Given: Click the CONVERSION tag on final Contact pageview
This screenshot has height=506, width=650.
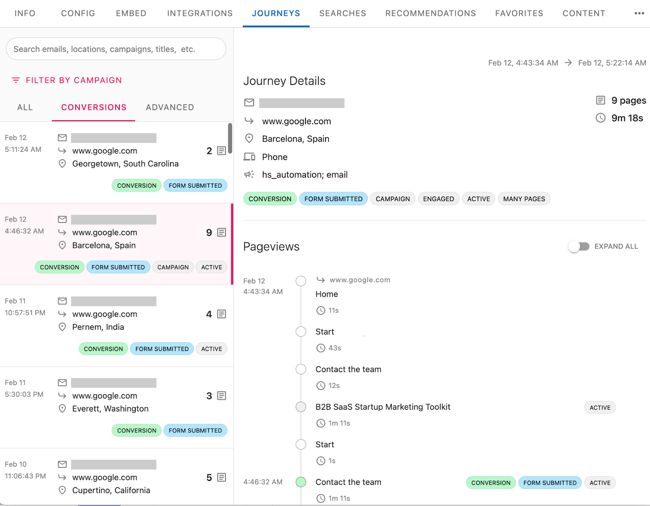Looking at the screenshot, I should (x=491, y=483).
